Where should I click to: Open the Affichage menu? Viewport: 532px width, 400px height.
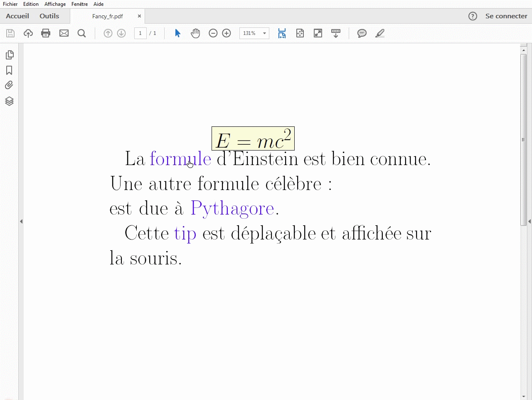(55, 4)
